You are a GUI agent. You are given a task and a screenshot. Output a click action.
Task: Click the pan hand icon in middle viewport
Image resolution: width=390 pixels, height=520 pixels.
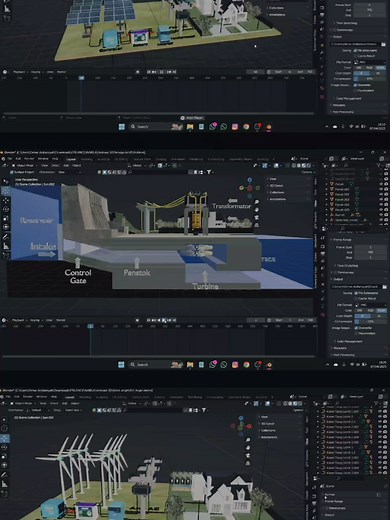(256, 210)
